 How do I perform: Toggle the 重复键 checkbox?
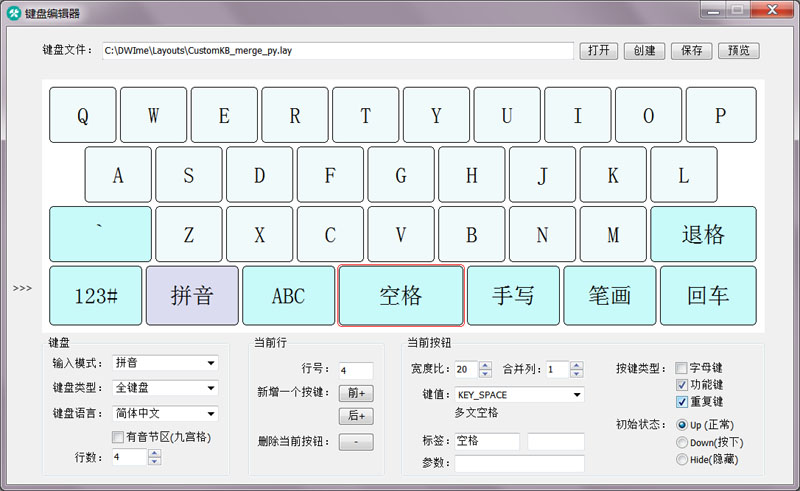(682, 401)
